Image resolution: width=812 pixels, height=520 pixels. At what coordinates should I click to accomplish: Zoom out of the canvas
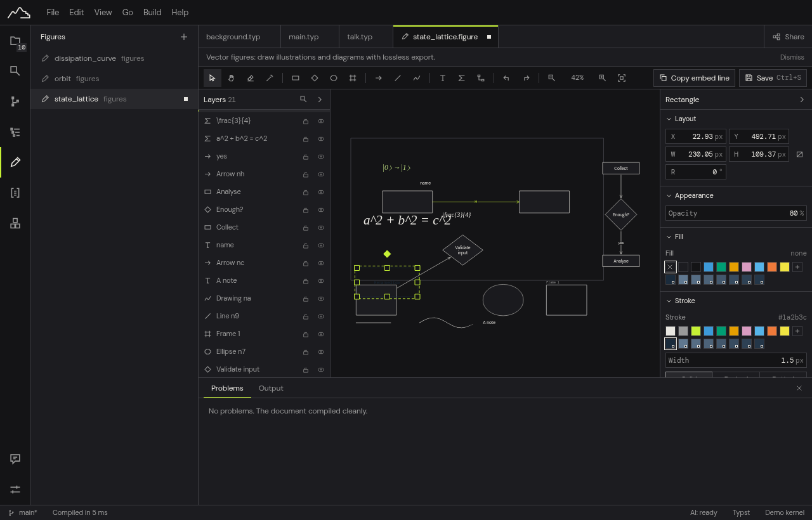point(551,78)
